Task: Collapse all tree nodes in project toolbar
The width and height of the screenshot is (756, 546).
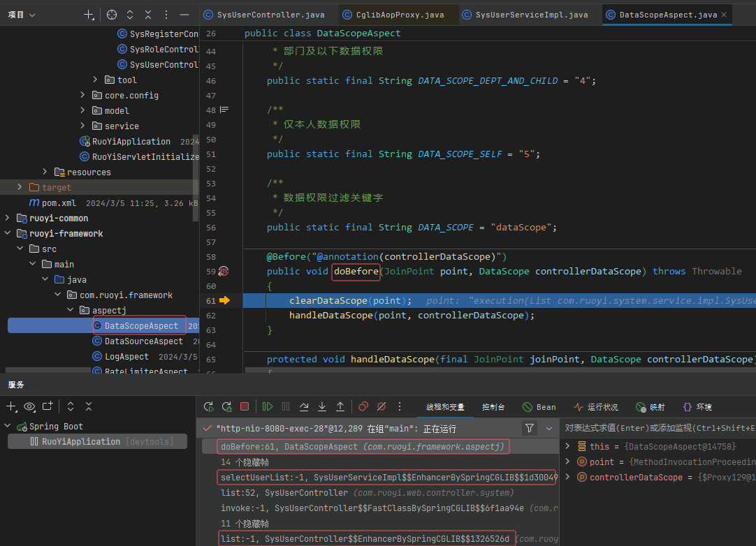Action: coord(148,15)
